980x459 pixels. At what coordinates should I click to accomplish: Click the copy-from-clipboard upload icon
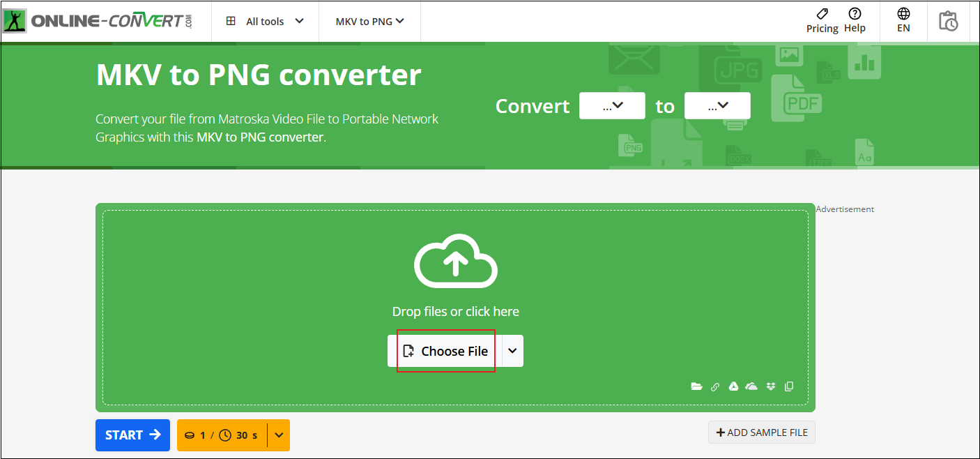(x=788, y=386)
